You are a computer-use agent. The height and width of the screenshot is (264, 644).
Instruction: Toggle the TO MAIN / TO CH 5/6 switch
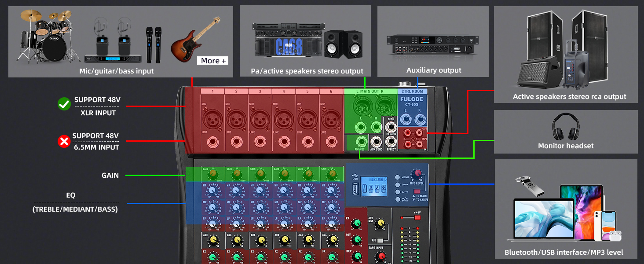[418, 191]
